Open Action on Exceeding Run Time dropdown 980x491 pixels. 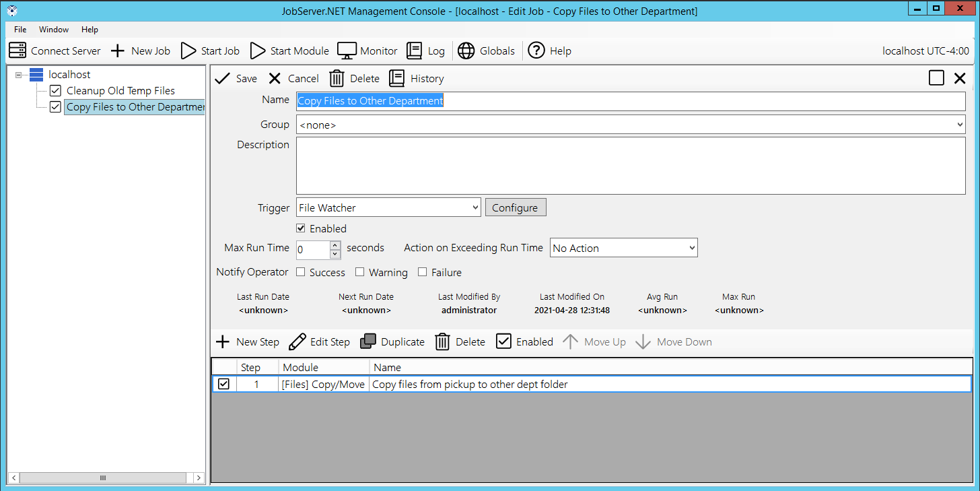(623, 248)
